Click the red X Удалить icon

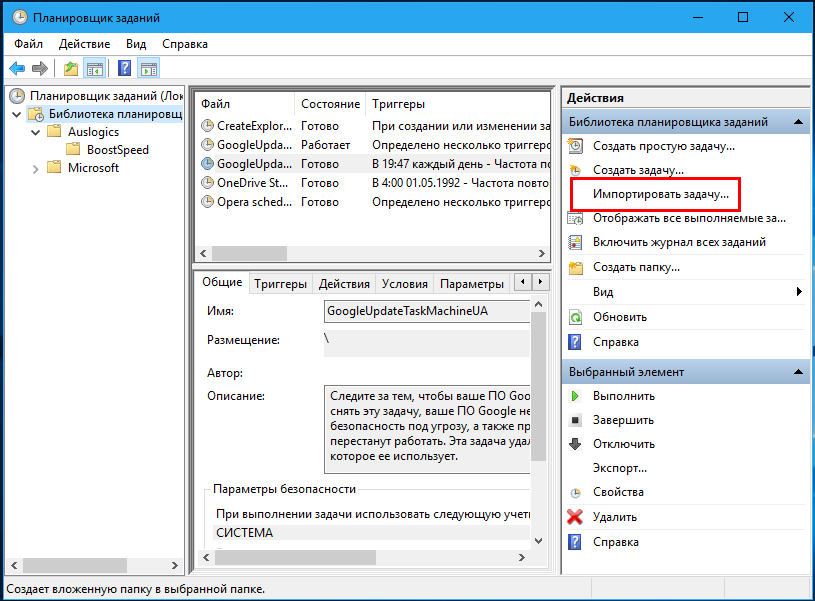tap(575, 517)
